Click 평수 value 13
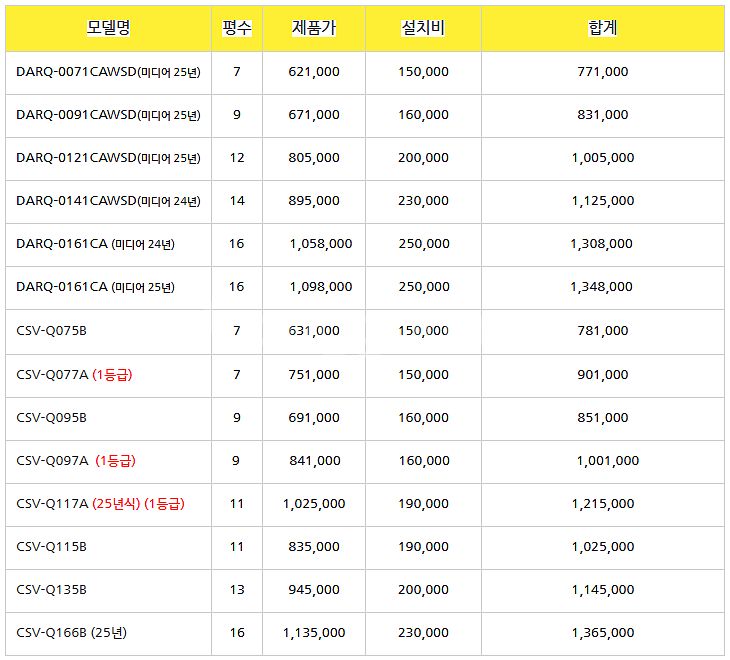This screenshot has width=730, height=660. [237, 590]
